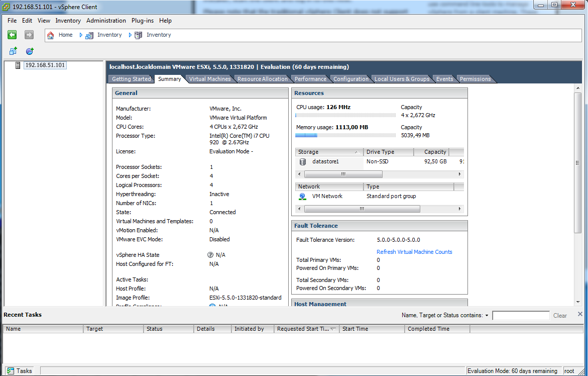The height and width of the screenshot is (376, 588).
Task: Click Refresh Virtual Machine Counts link
Action: 414,252
